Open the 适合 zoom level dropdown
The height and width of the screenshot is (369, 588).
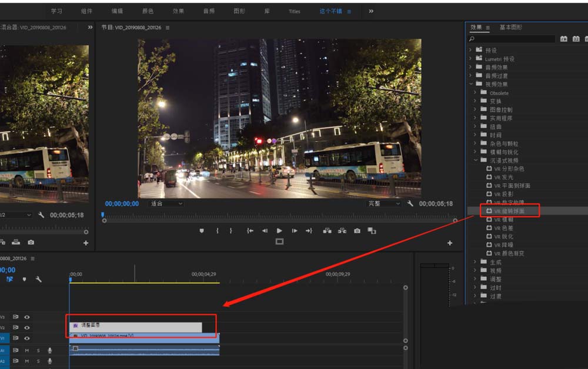(x=166, y=204)
